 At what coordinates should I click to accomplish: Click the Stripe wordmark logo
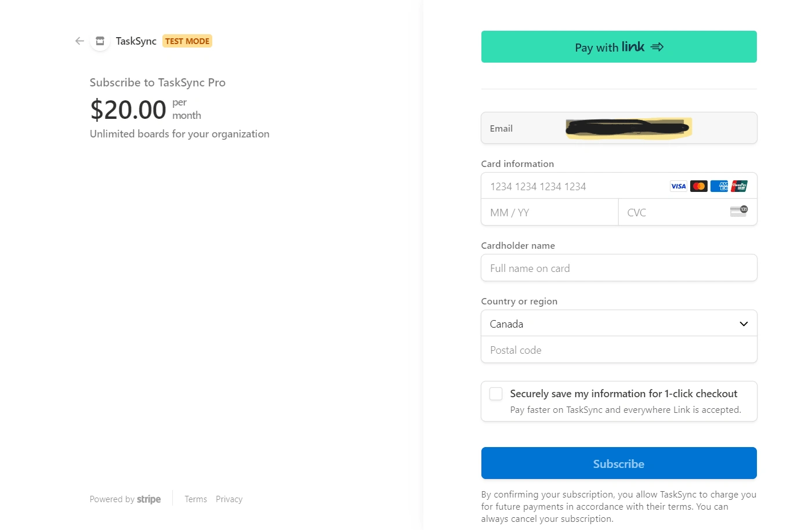149,499
